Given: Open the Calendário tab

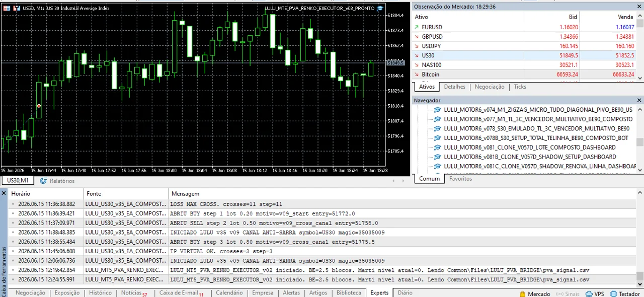Looking at the screenshot, I should 229,293.
